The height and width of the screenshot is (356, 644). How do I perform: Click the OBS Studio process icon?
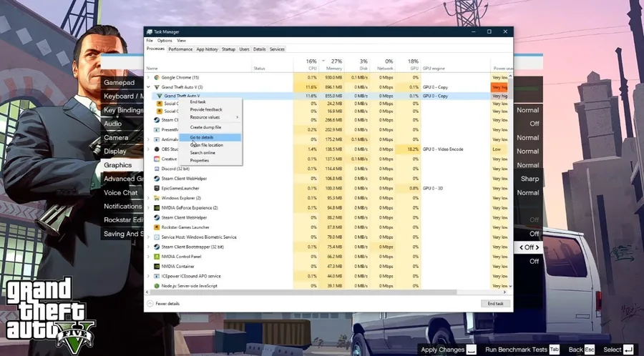(157, 149)
